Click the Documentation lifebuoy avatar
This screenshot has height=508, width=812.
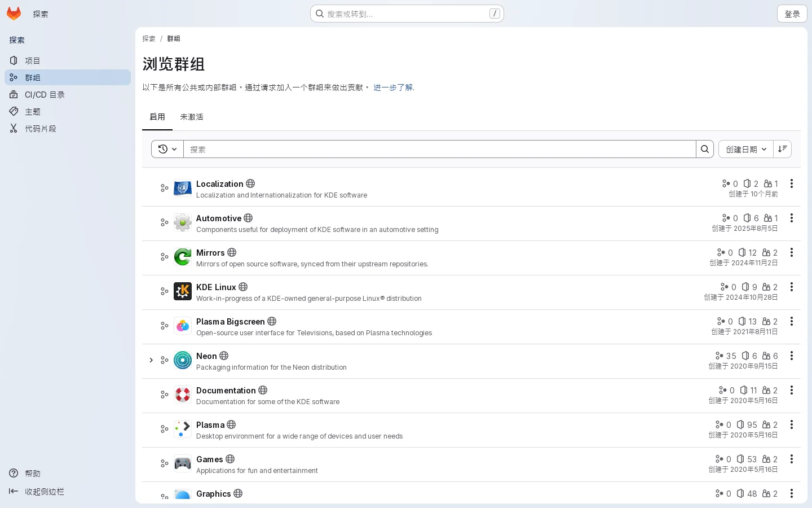coord(183,395)
